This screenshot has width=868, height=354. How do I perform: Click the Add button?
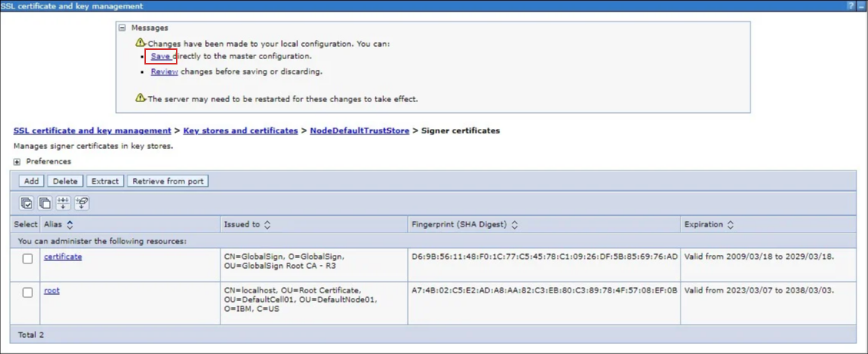point(31,181)
